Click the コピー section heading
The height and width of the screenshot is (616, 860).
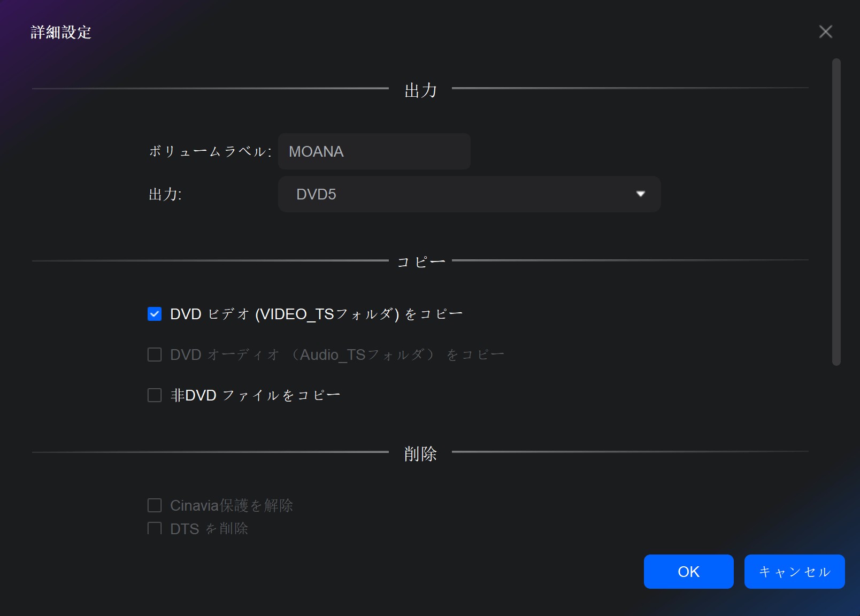pyautogui.click(x=421, y=262)
